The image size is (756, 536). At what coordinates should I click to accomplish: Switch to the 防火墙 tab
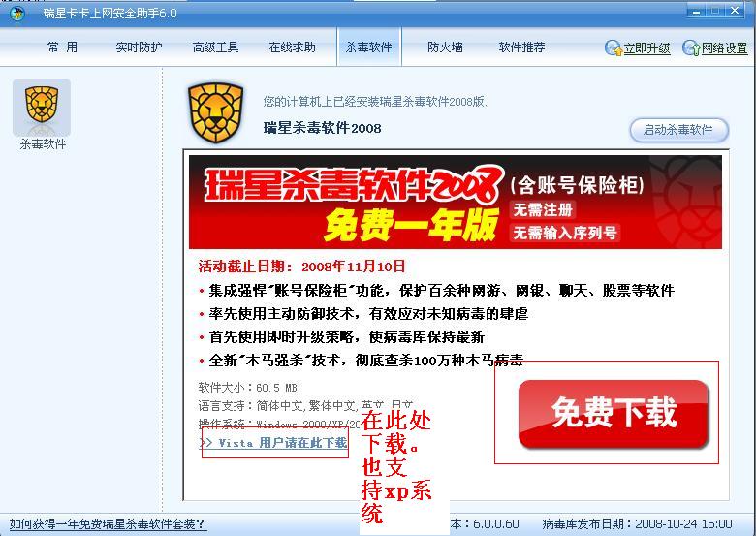tap(445, 47)
